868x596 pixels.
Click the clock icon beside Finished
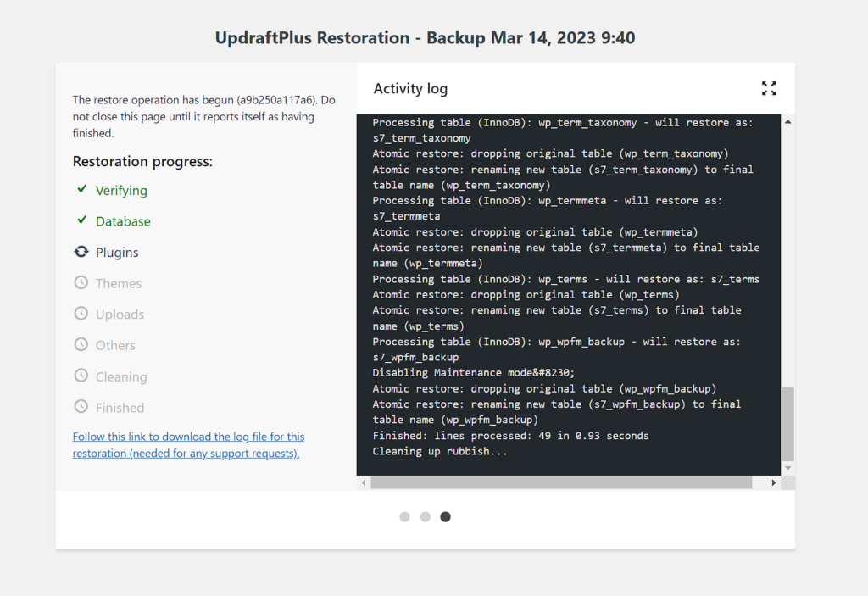[81, 407]
